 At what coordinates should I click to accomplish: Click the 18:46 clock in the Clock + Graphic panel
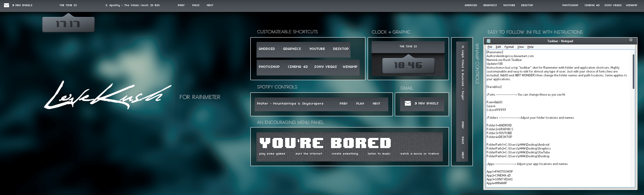point(408,65)
